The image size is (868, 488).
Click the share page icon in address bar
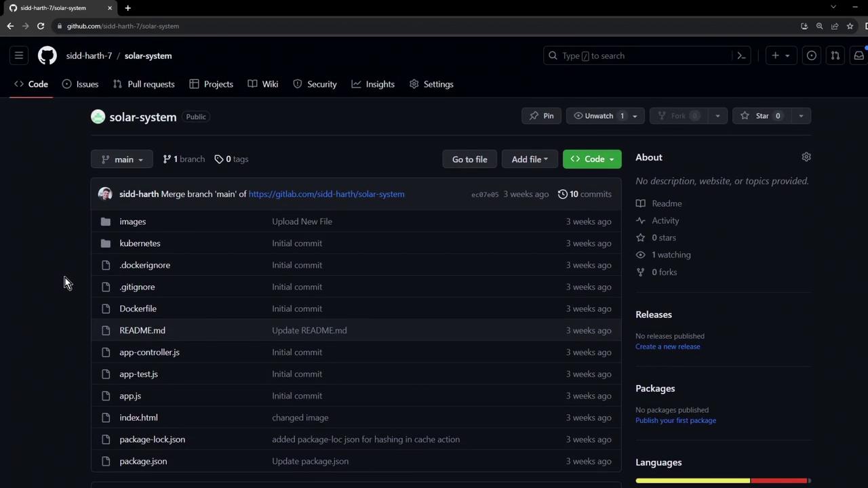tap(835, 26)
